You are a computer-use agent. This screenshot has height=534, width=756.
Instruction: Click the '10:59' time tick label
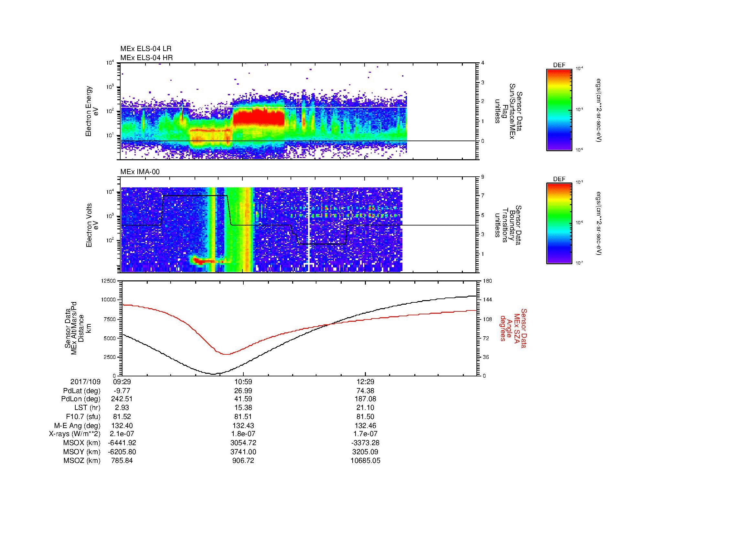[243, 382]
